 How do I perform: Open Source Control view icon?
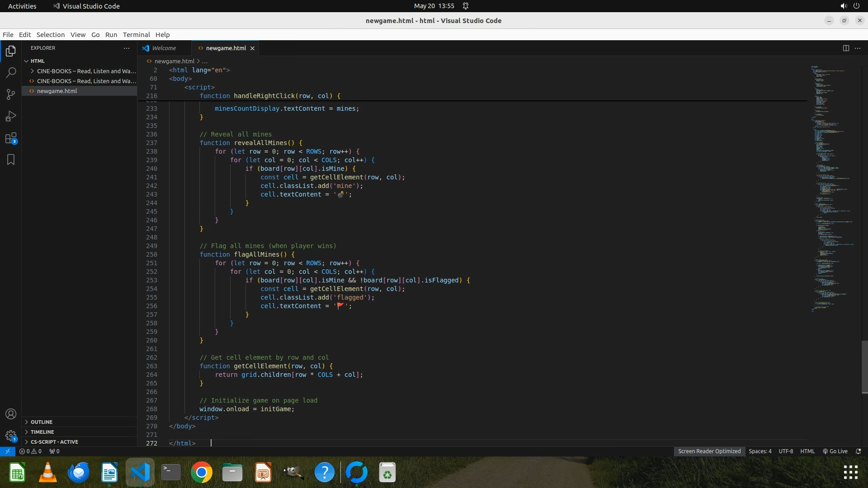[x=11, y=94]
